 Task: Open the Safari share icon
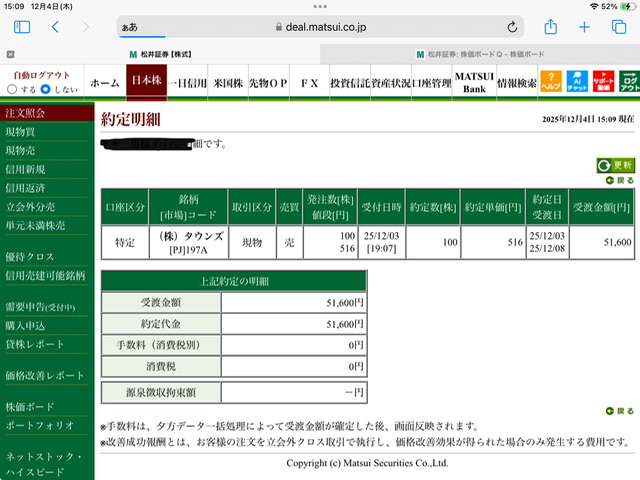(551, 27)
